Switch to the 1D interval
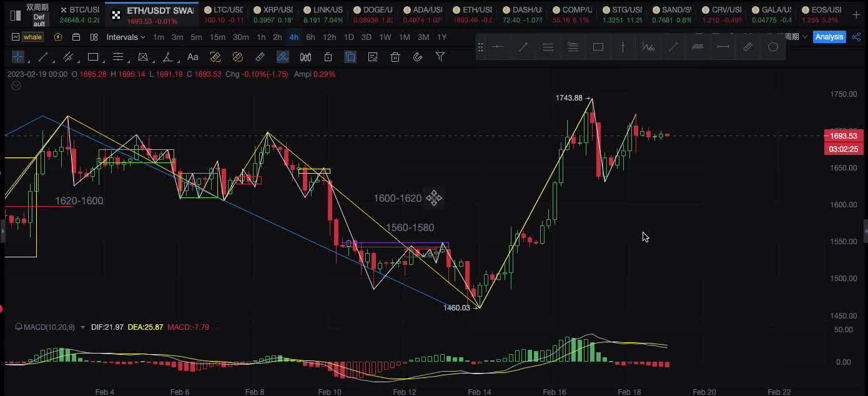The height and width of the screenshot is (396, 868). click(349, 37)
